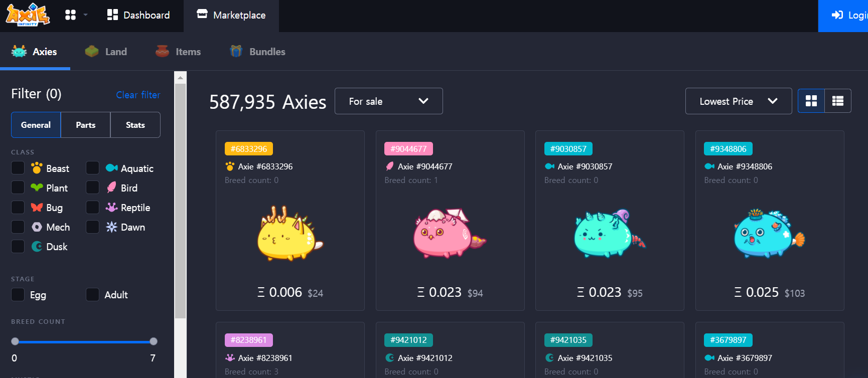
Task: Click the #3679897 ID badge
Action: coord(729,340)
